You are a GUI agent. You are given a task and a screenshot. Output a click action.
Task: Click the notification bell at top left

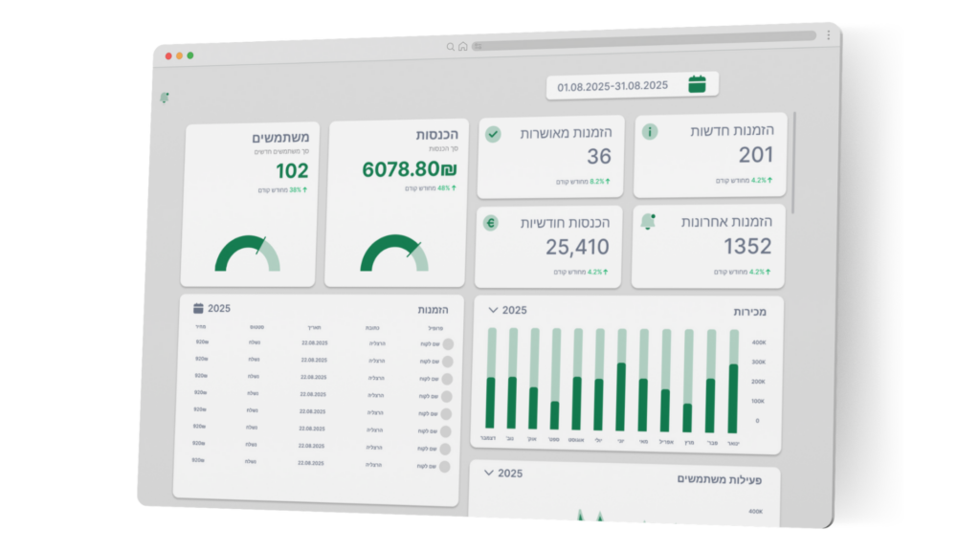164,98
